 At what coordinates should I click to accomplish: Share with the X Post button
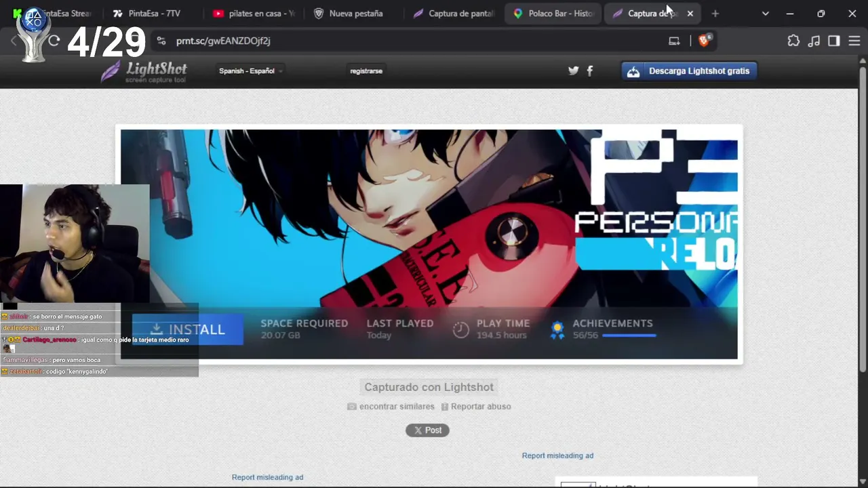coord(427,430)
